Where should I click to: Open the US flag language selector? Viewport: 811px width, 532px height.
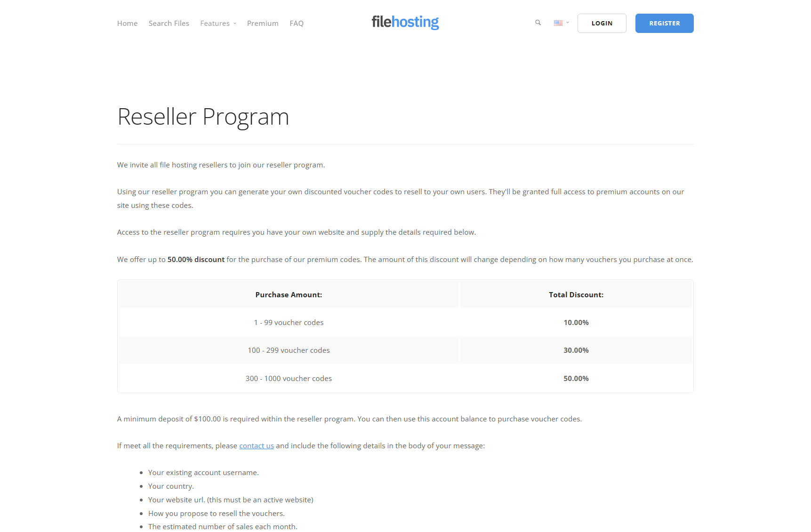(561, 23)
